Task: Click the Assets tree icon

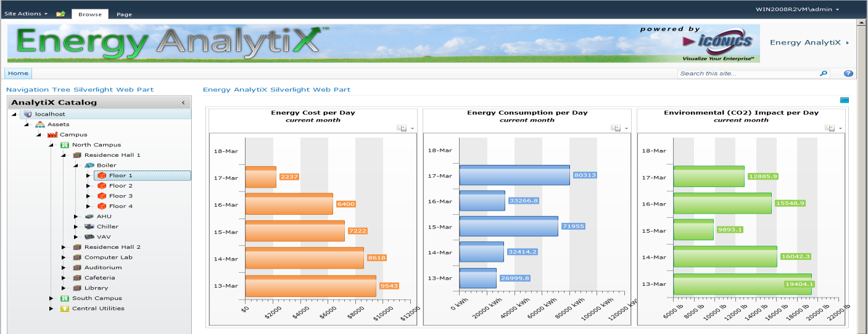Action: [x=40, y=124]
